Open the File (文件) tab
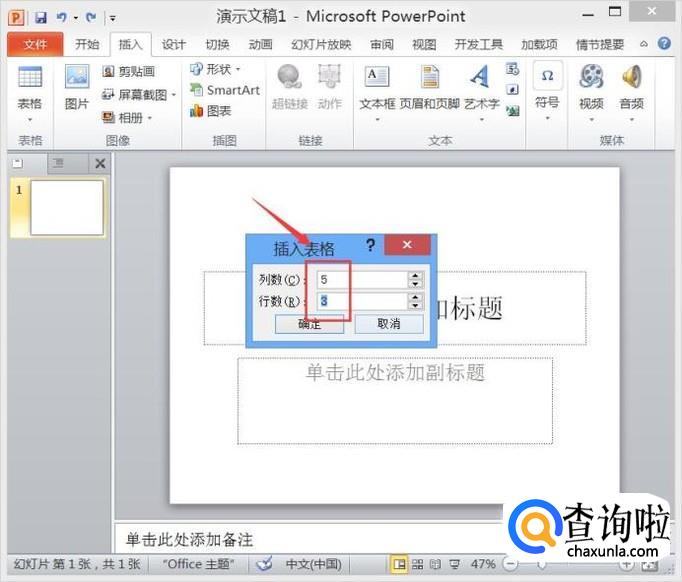Screen dimensions: 682x582 pyautogui.click(x=35, y=45)
